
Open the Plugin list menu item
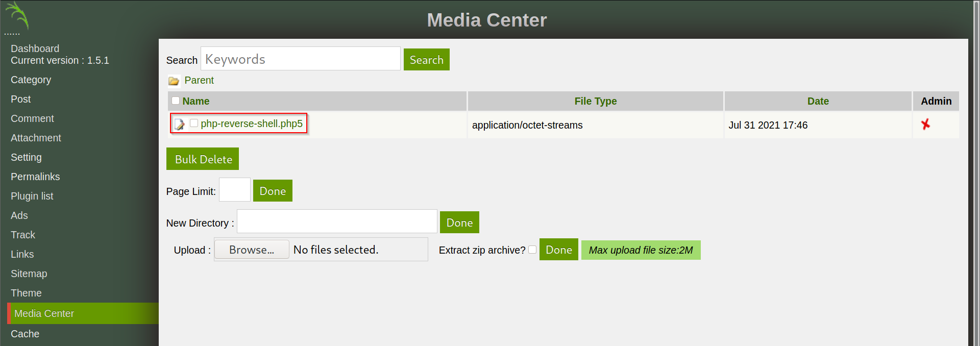click(32, 196)
